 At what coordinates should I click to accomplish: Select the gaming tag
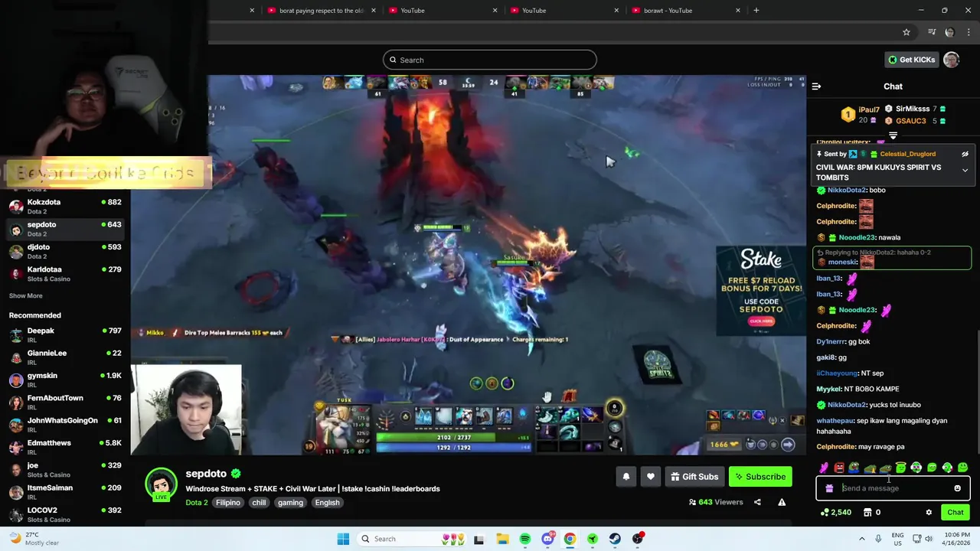(x=290, y=503)
